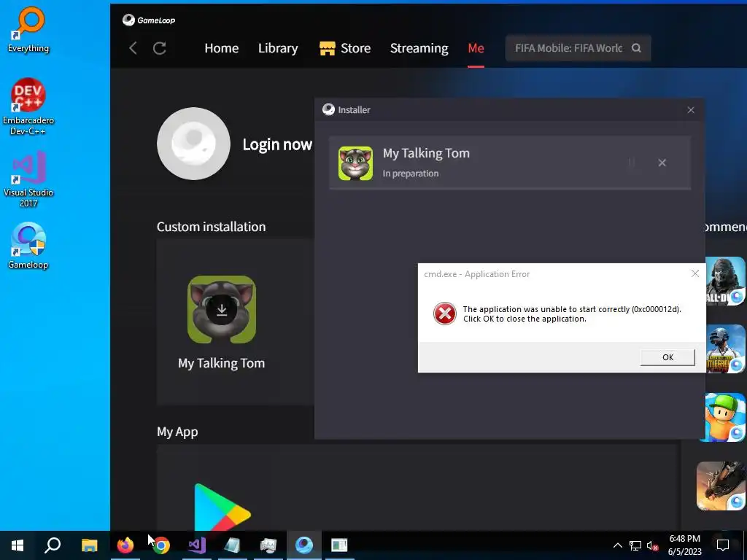Open the Free Fire recommended game thumbnail
Viewport: 747px width, 560px height.
click(x=721, y=486)
